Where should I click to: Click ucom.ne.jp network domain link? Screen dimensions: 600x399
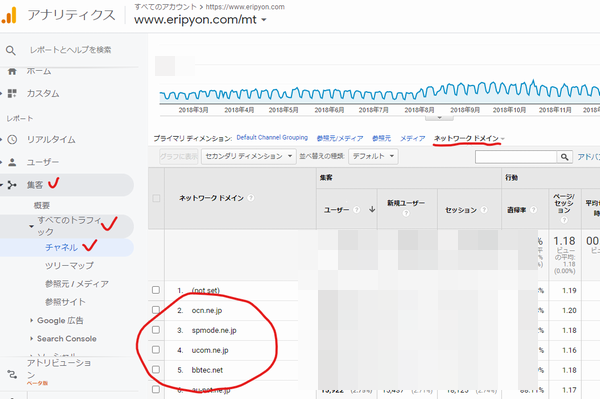pos(210,350)
